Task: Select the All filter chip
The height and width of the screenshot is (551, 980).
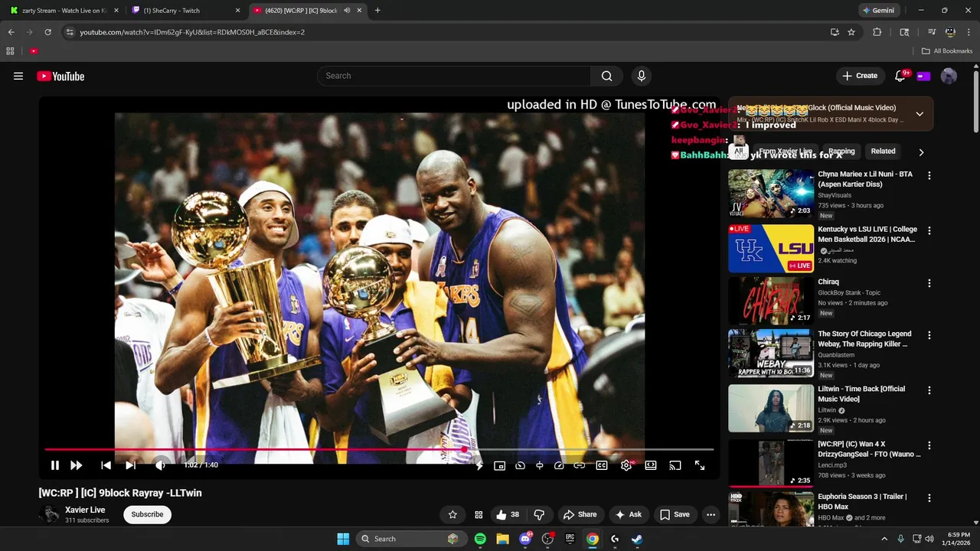Action: pos(739,152)
